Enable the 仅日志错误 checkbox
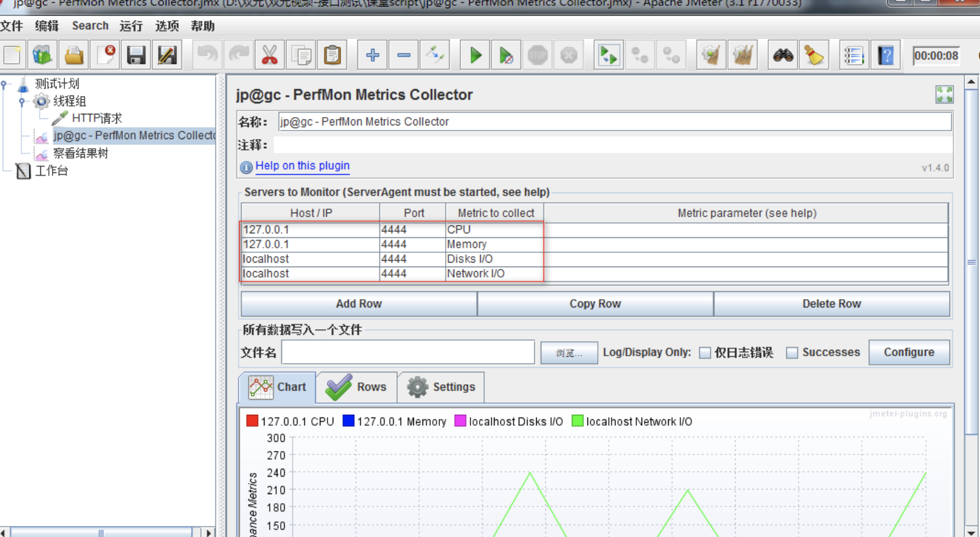Screen dimensions: 980x537 [x=705, y=352]
